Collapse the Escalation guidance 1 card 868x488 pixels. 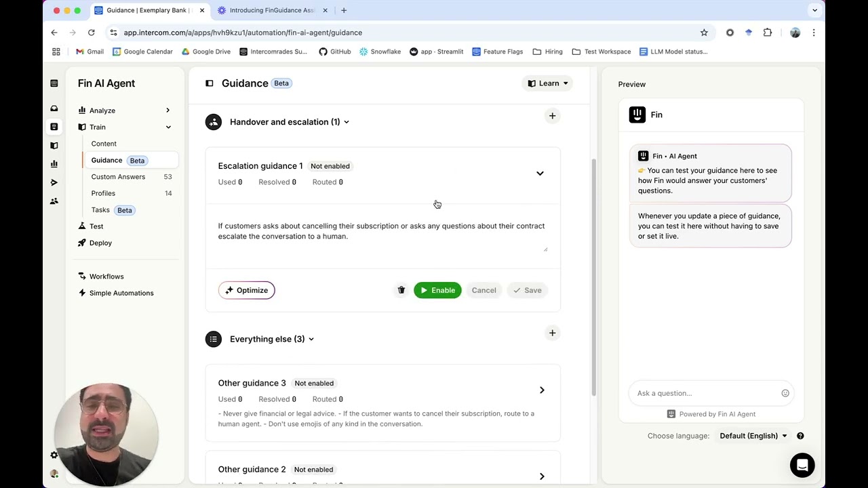(x=540, y=174)
